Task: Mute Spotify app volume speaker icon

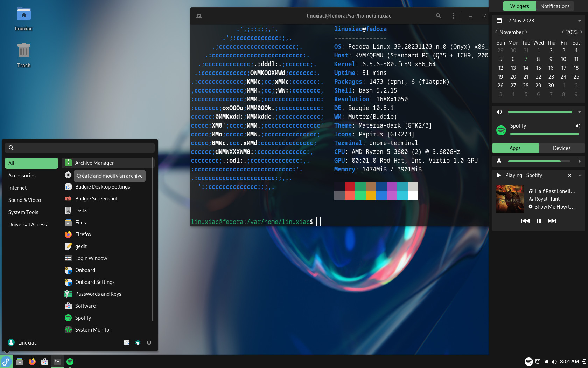Action: (x=578, y=126)
